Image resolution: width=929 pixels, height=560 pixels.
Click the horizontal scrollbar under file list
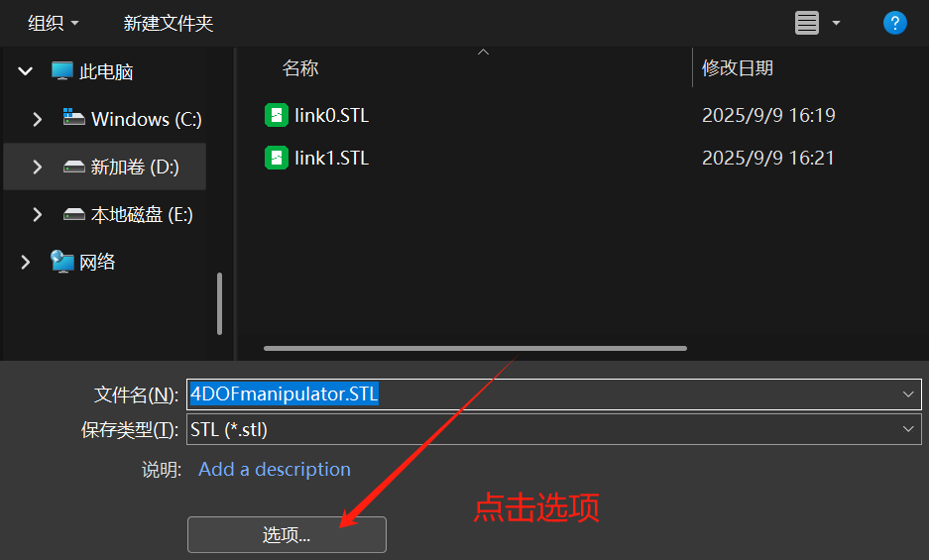pos(475,349)
